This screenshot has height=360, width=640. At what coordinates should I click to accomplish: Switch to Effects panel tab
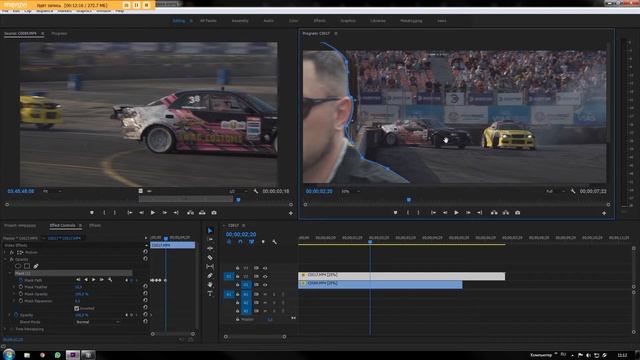click(95, 225)
